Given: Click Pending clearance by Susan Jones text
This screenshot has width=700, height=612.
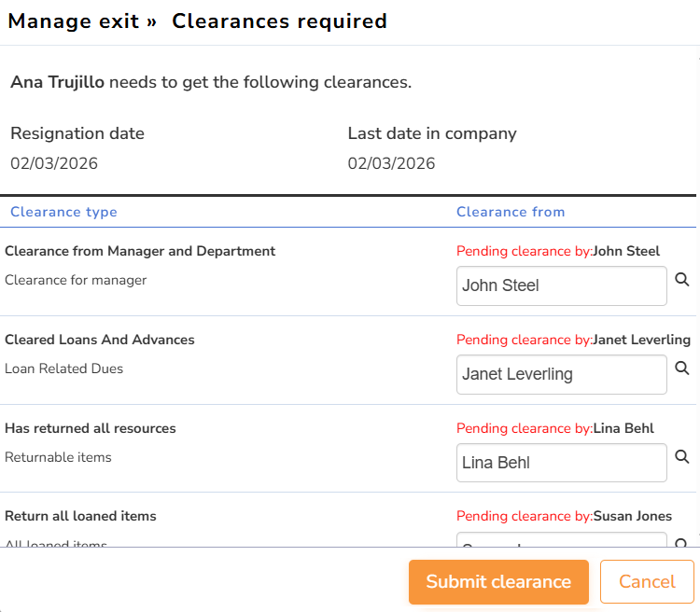Looking at the screenshot, I should (564, 516).
